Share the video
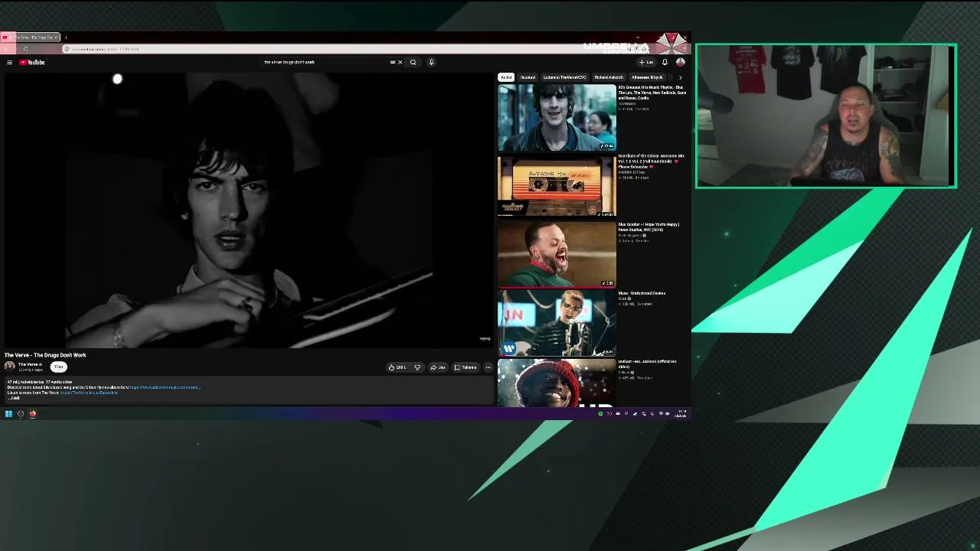 coord(438,367)
